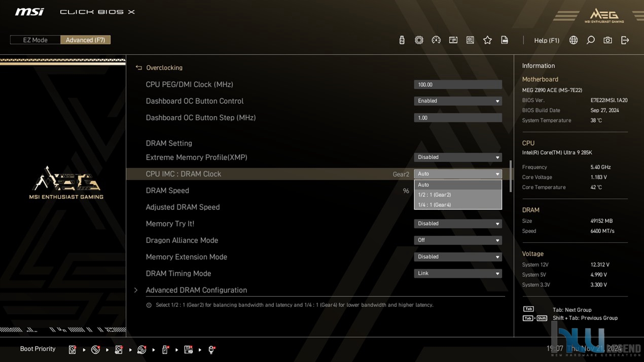Open Help (F1)

[547, 40]
